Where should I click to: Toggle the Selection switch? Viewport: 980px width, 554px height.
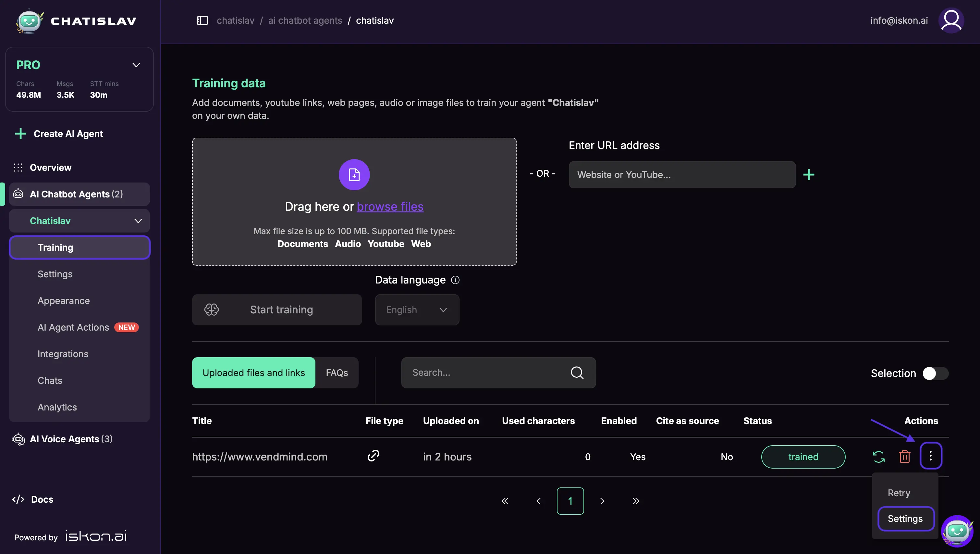pyautogui.click(x=936, y=373)
